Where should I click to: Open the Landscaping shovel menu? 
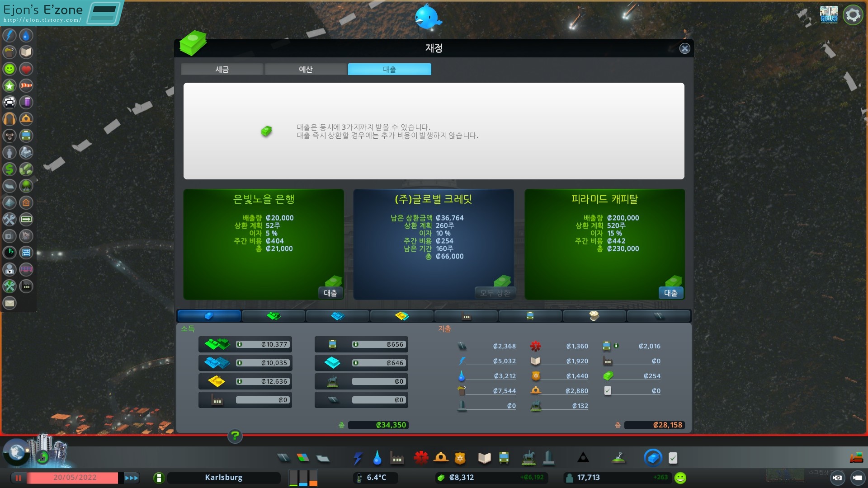[x=618, y=458]
